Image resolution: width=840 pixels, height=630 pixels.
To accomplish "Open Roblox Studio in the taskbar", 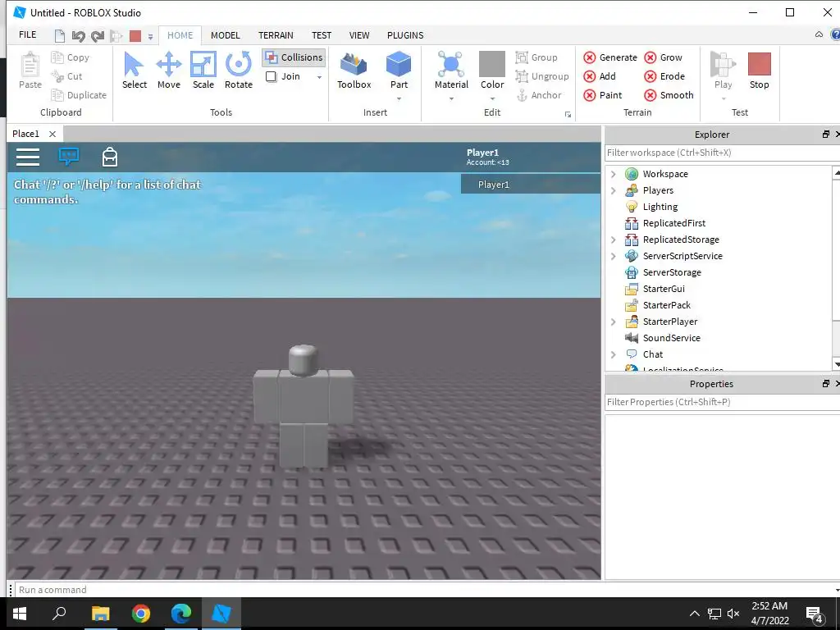I will coord(221,614).
